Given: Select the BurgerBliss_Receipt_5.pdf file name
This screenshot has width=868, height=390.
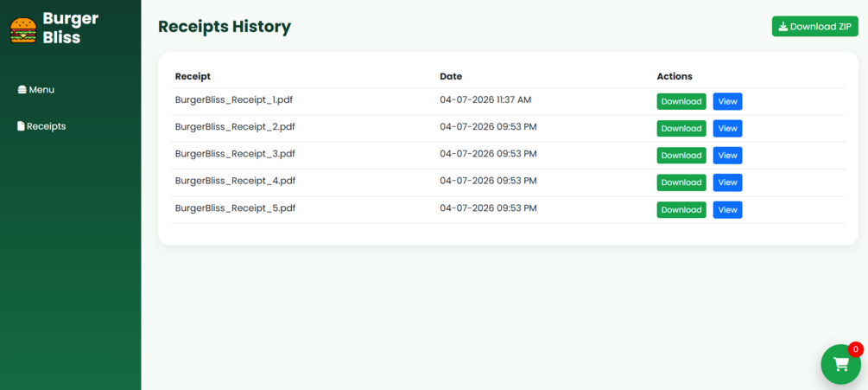Looking at the screenshot, I should pyautogui.click(x=235, y=208).
